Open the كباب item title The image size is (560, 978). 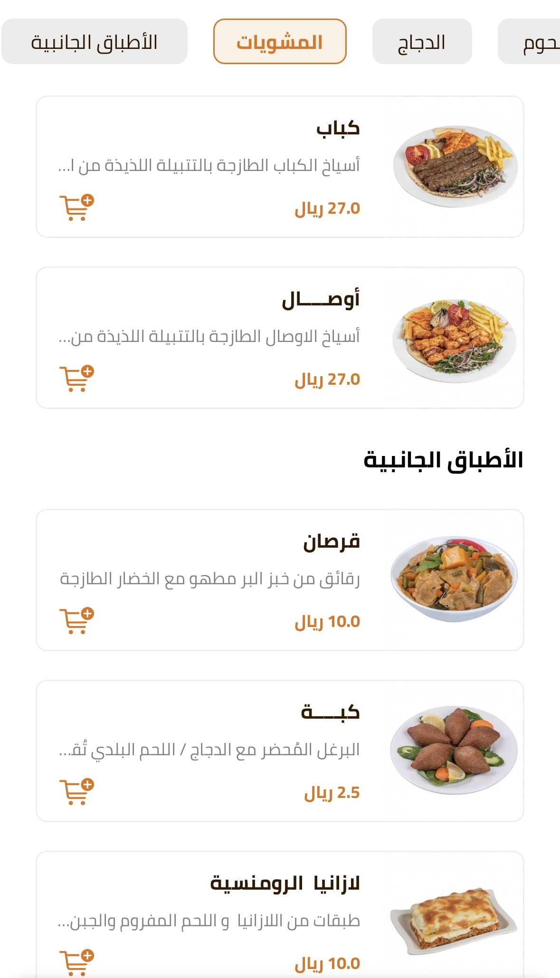[x=338, y=128]
